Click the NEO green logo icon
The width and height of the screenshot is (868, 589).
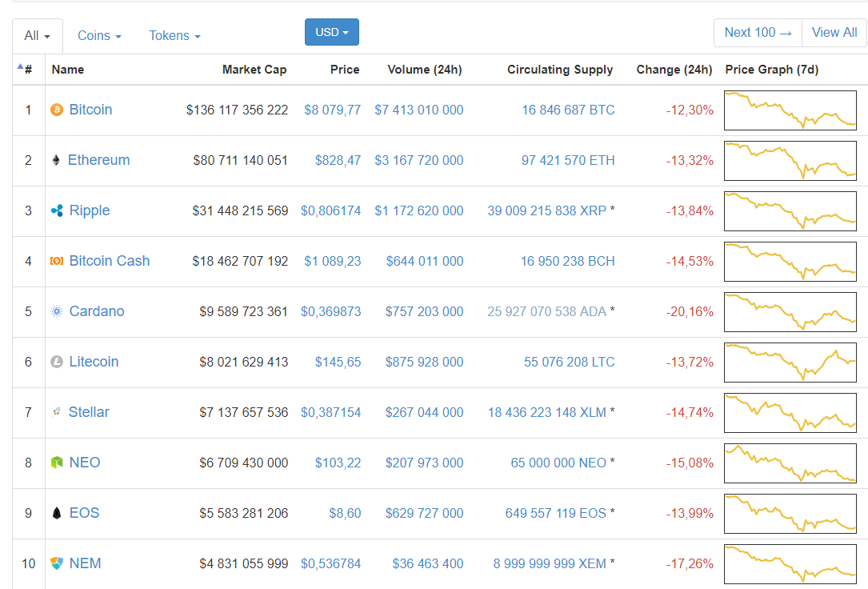point(57,463)
